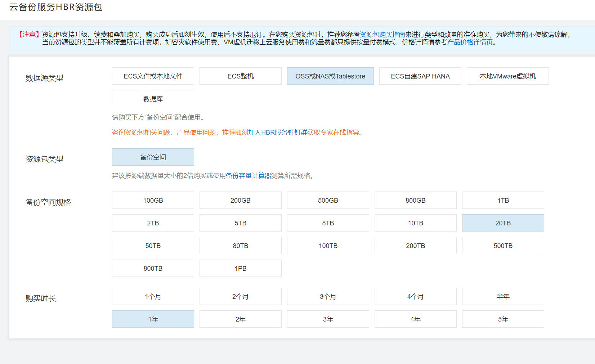Click the 数据源类型 label
This screenshot has height=364, width=595.
pos(44,78)
